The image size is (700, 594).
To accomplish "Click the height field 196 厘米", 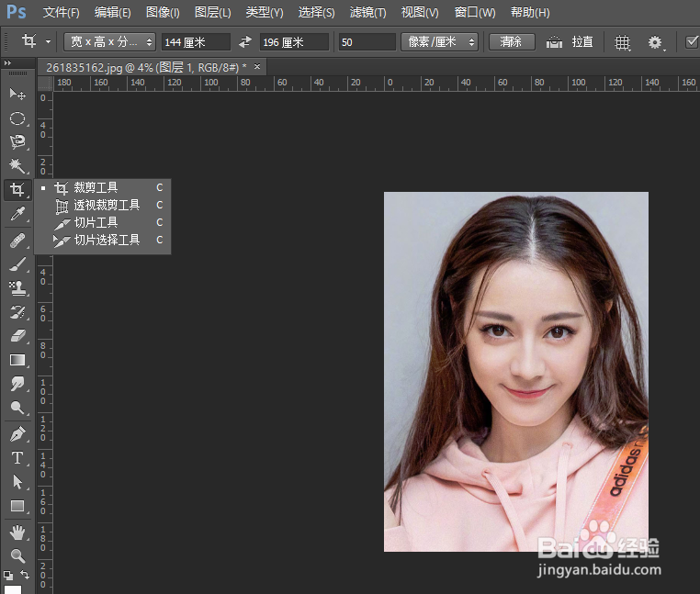I will pos(294,42).
